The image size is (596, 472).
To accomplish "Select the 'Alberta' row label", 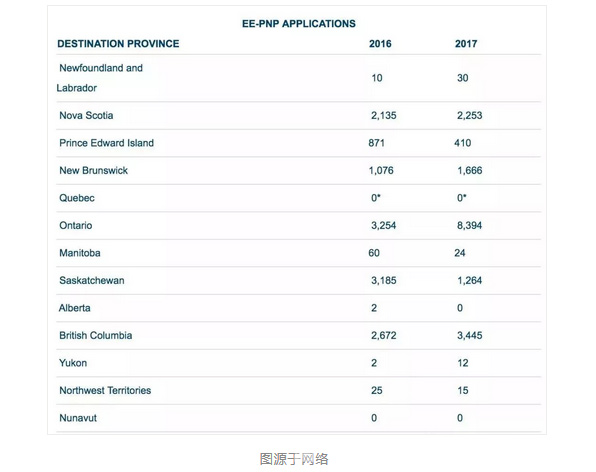I will pyautogui.click(x=74, y=308).
